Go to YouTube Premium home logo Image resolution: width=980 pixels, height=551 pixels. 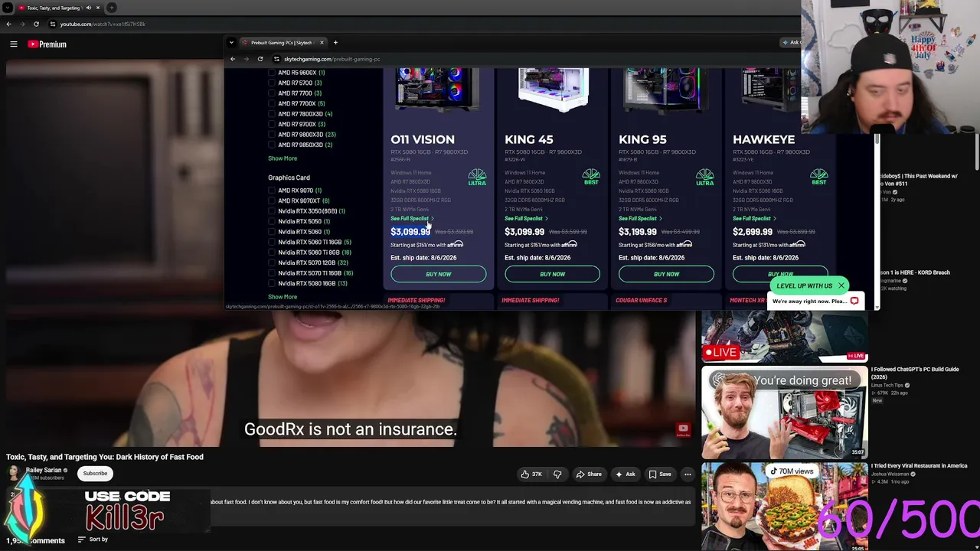coord(47,44)
